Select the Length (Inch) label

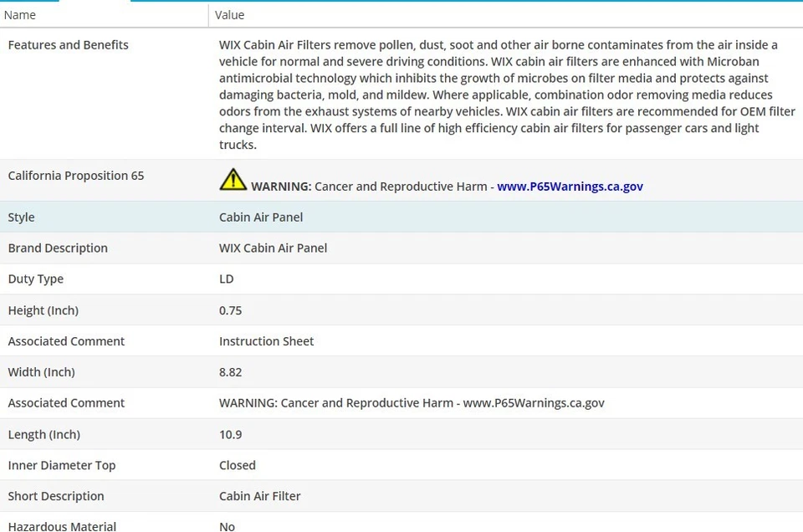point(44,435)
